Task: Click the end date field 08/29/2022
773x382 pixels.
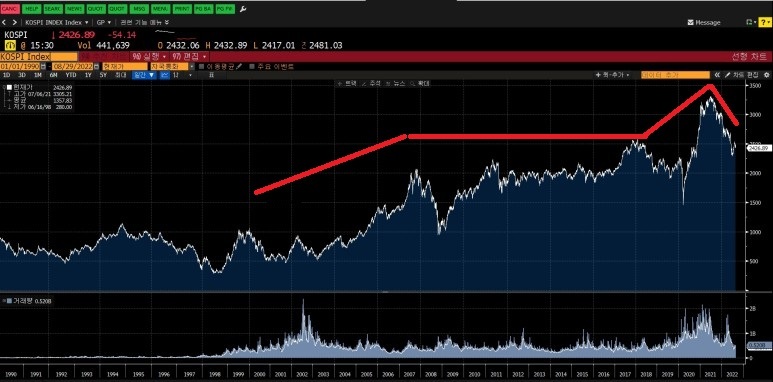Action: click(x=72, y=67)
